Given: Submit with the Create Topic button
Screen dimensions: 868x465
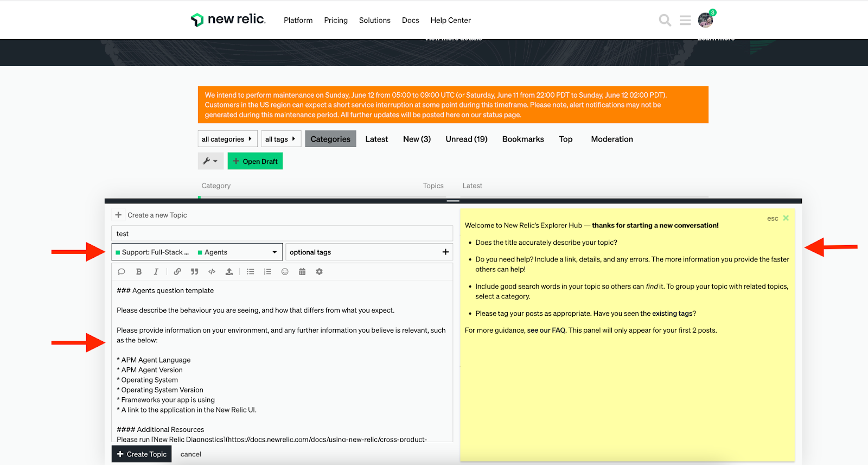Looking at the screenshot, I should (x=142, y=454).
